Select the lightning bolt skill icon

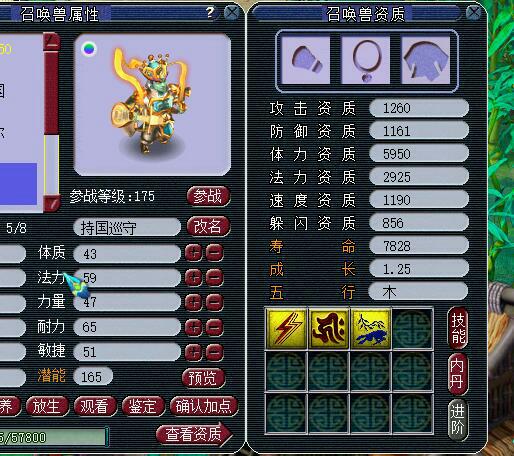click(x=286, y=329)
